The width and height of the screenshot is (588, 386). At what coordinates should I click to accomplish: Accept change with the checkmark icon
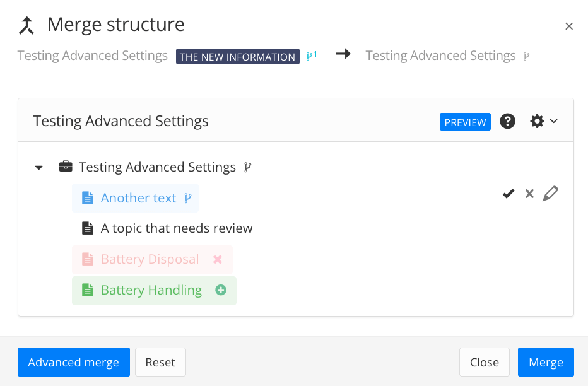pyautogui.click(x=509, y=194)
